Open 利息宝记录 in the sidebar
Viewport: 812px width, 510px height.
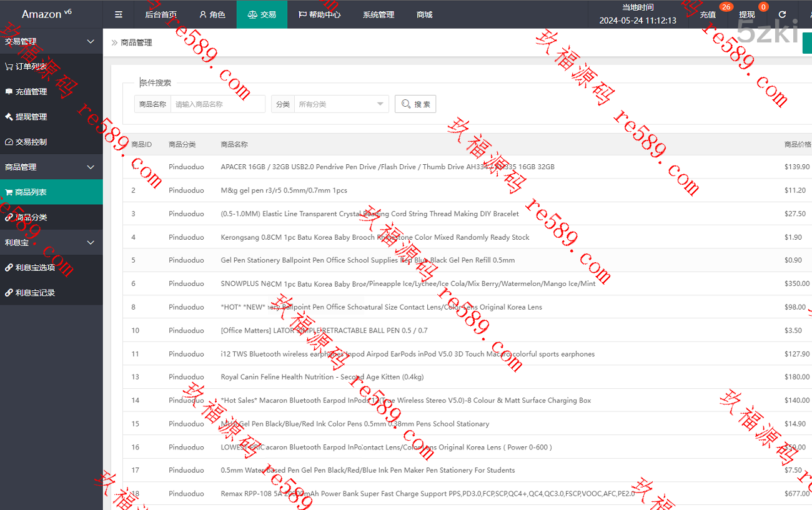pyautogui.click(x=35, y=292)
